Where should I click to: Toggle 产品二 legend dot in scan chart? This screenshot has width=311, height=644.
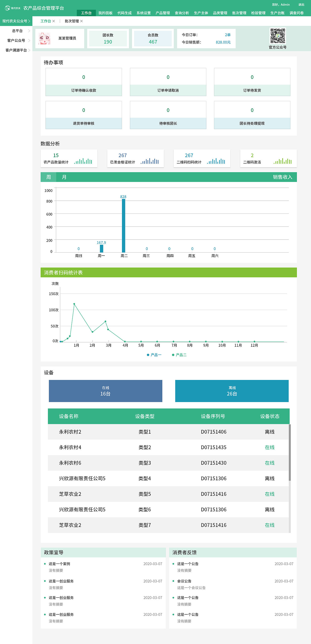(x=173, y=355)
